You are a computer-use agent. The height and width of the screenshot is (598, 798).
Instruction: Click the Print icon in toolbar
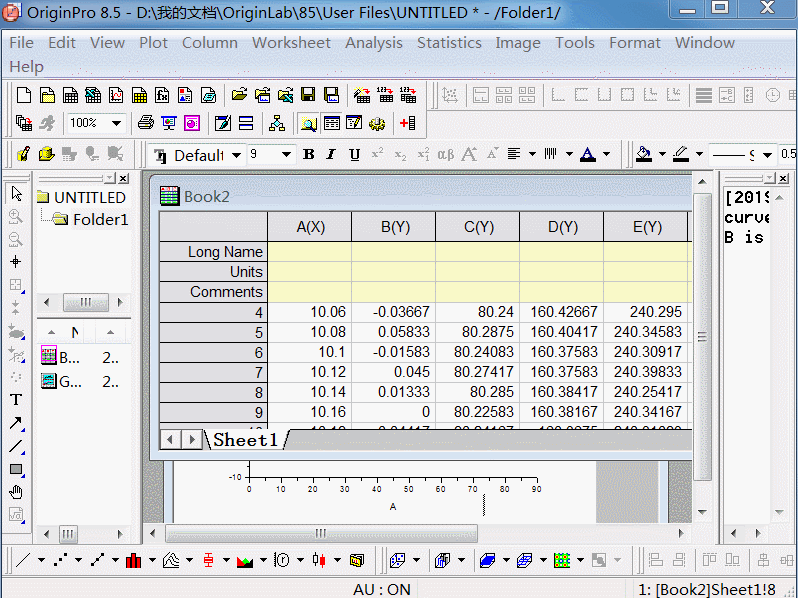pyautogui.click(x=146, y=123)
